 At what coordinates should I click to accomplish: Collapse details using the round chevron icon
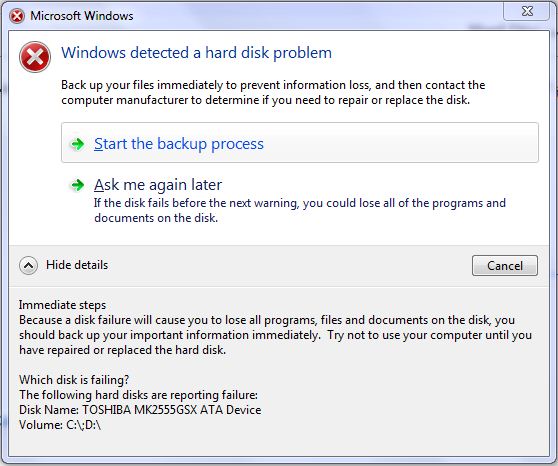[28, 266]
